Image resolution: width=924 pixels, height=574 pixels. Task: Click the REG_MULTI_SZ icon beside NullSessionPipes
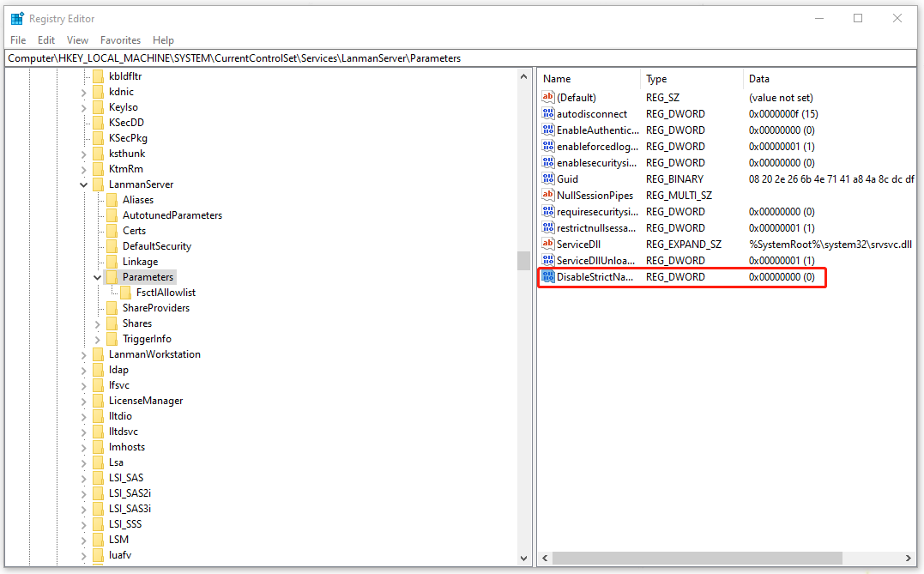tap(548, 195)
